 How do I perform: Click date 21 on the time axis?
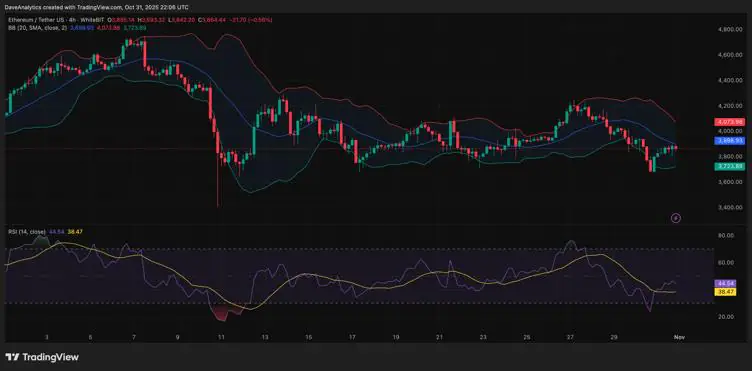[439, 337]
